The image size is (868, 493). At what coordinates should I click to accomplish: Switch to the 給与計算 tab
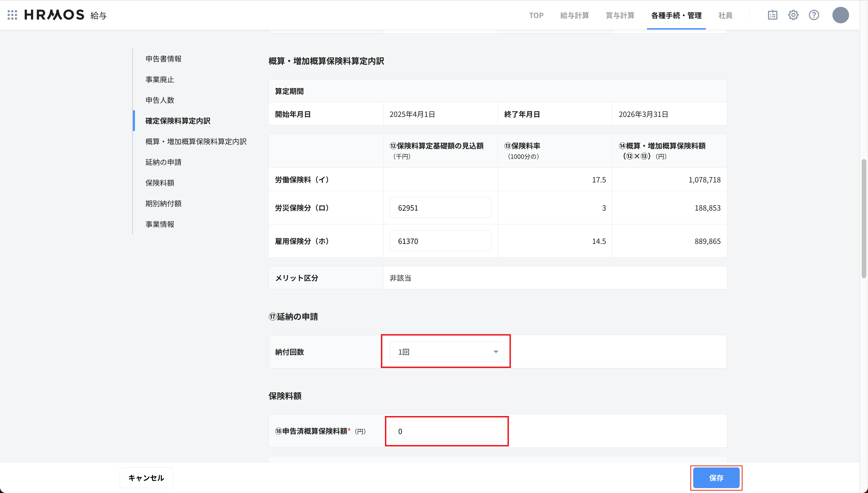574,16
